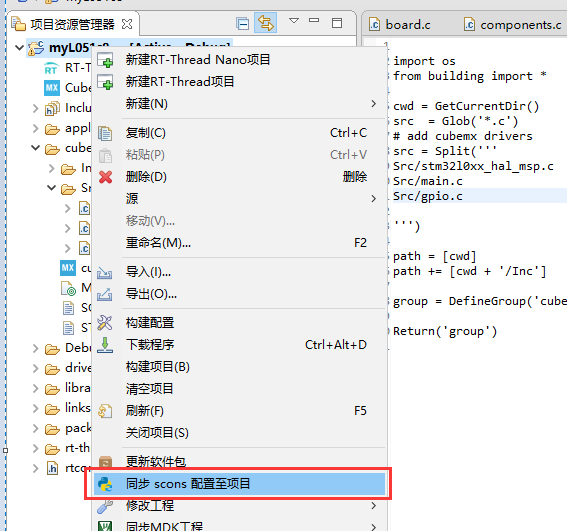The image size is (567, 531).
Task: Click the Collapse All icon in project explorer
Action: coord(243,24)
